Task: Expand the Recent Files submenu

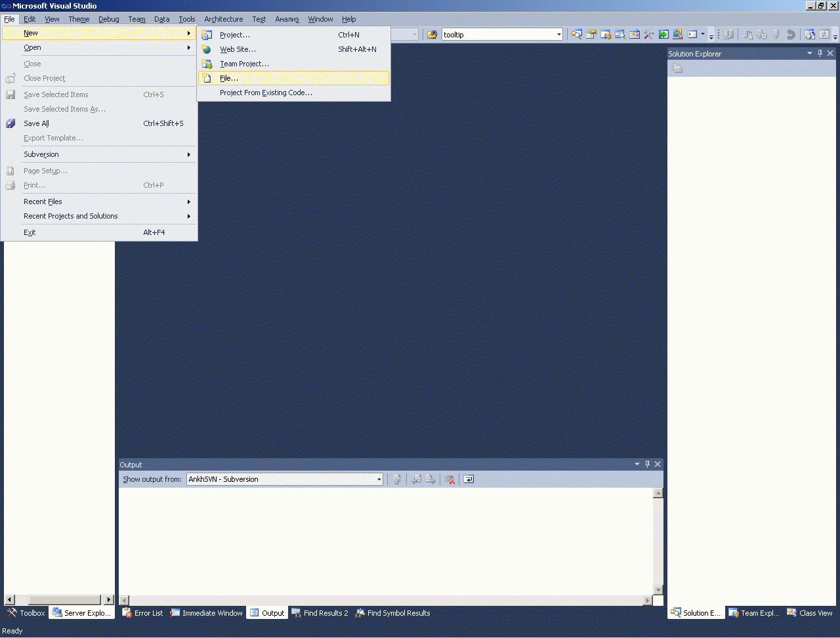Action: coord(99,202)
